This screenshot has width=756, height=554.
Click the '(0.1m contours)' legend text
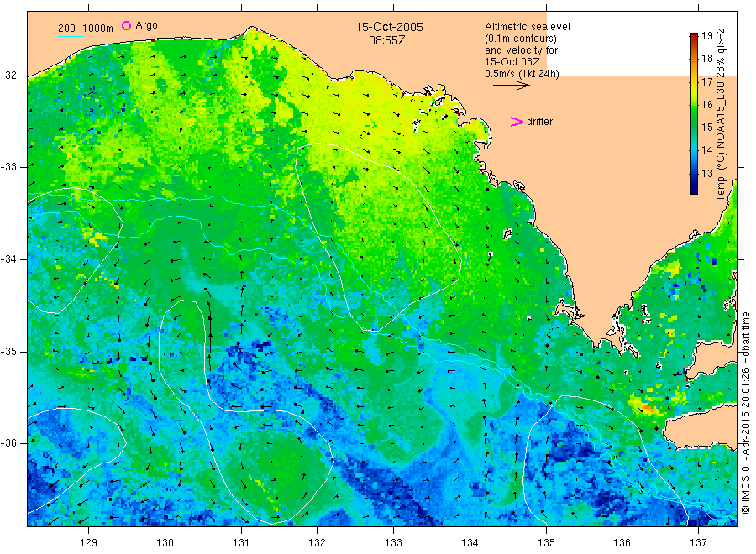[520, 39]
